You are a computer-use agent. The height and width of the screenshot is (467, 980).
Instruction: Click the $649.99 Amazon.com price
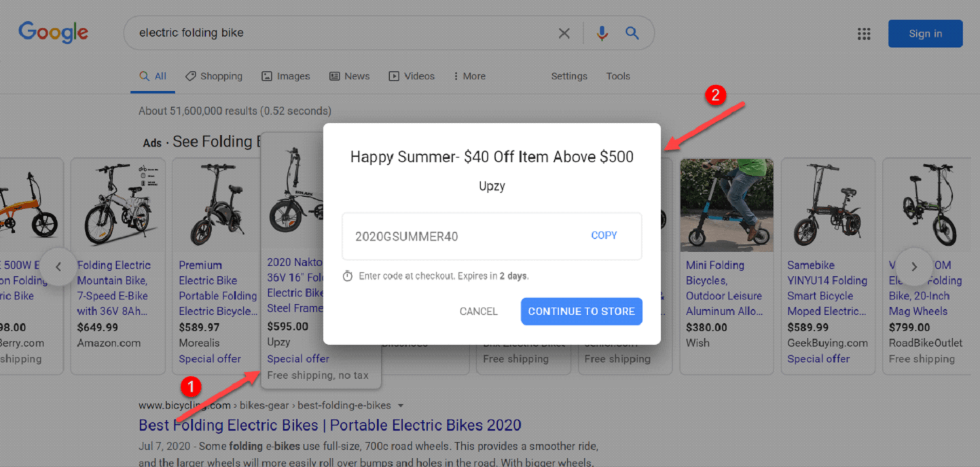97,327
